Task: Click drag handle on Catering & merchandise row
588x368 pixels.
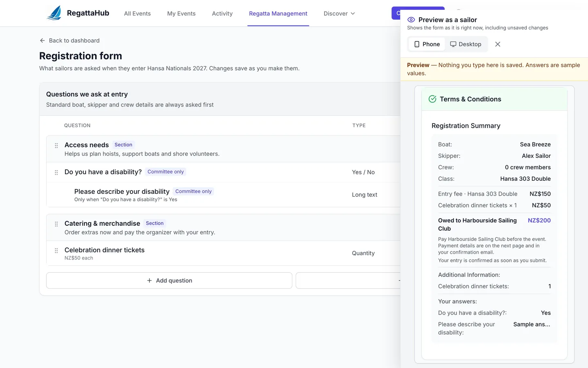Action: [x=56, y=224]
